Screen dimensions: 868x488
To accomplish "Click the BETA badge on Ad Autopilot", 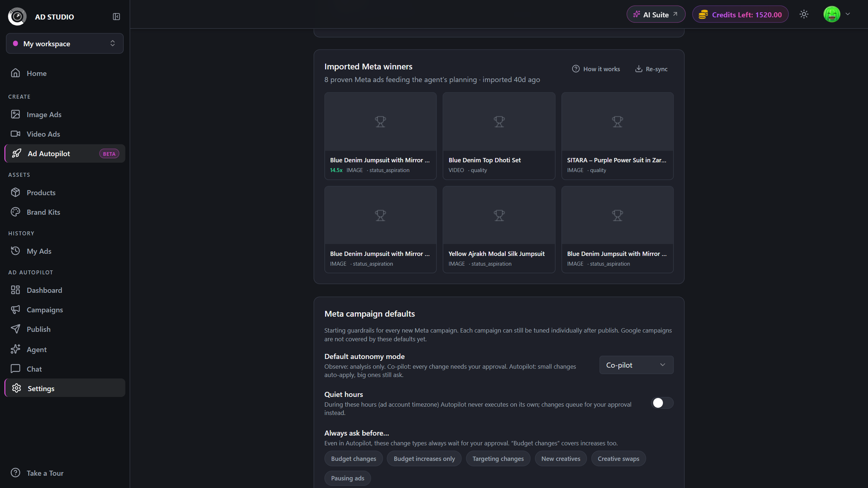I will click(109, 154).
